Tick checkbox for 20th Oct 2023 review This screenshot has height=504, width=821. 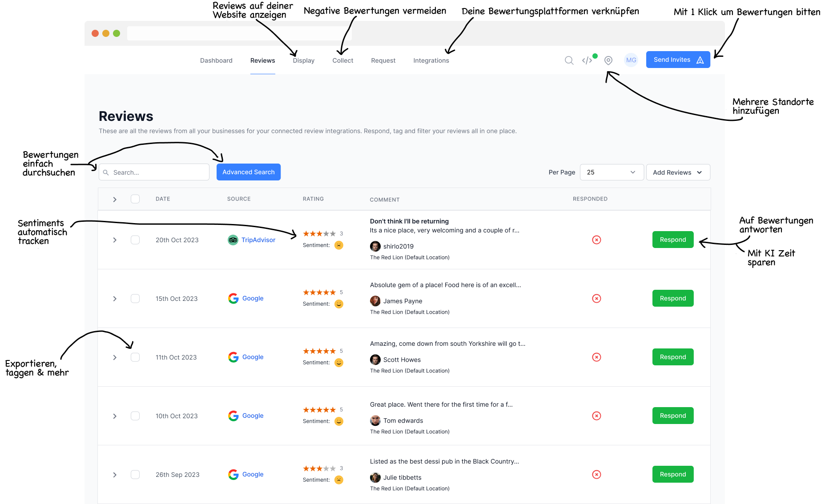tap(135, 240)
